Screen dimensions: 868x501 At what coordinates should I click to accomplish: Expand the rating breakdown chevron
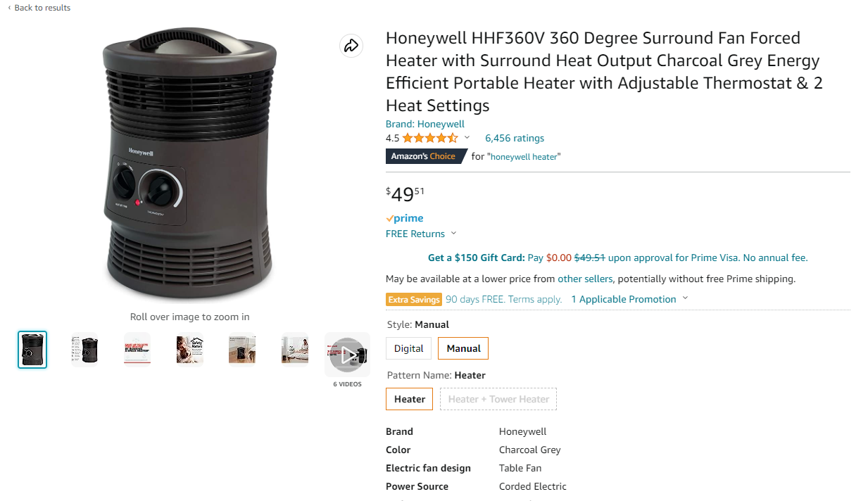(467, 138)
